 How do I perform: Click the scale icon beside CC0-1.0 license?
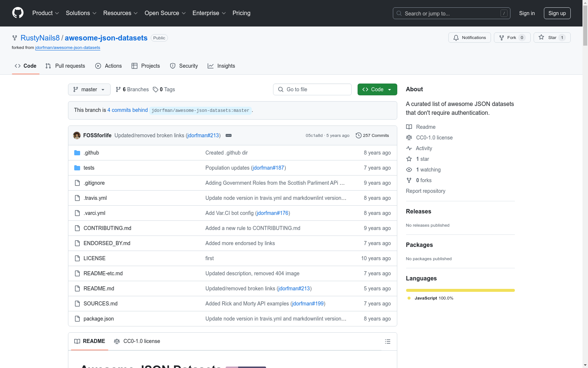409,138
